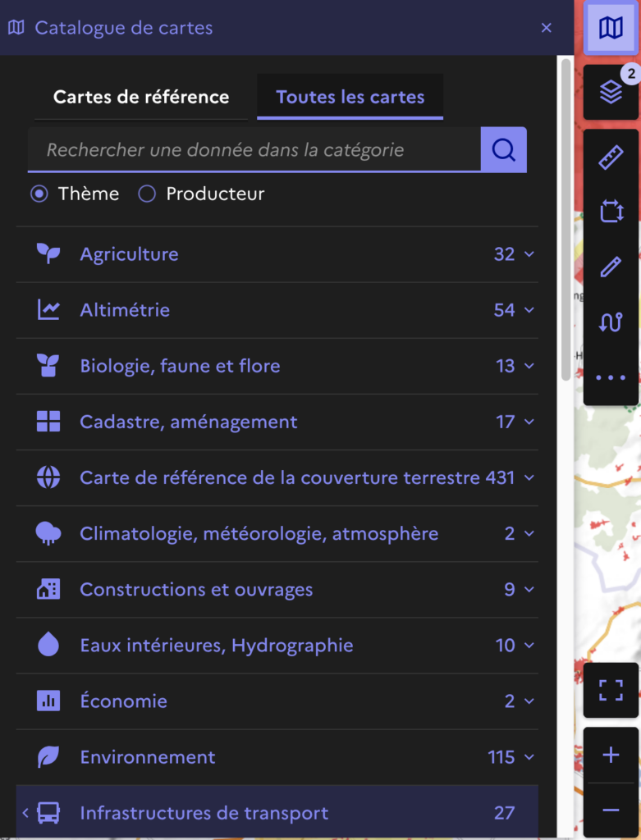The image size is (641, 840).
Task: Activate the pencil drawing tool
Action: coord(611,267)
